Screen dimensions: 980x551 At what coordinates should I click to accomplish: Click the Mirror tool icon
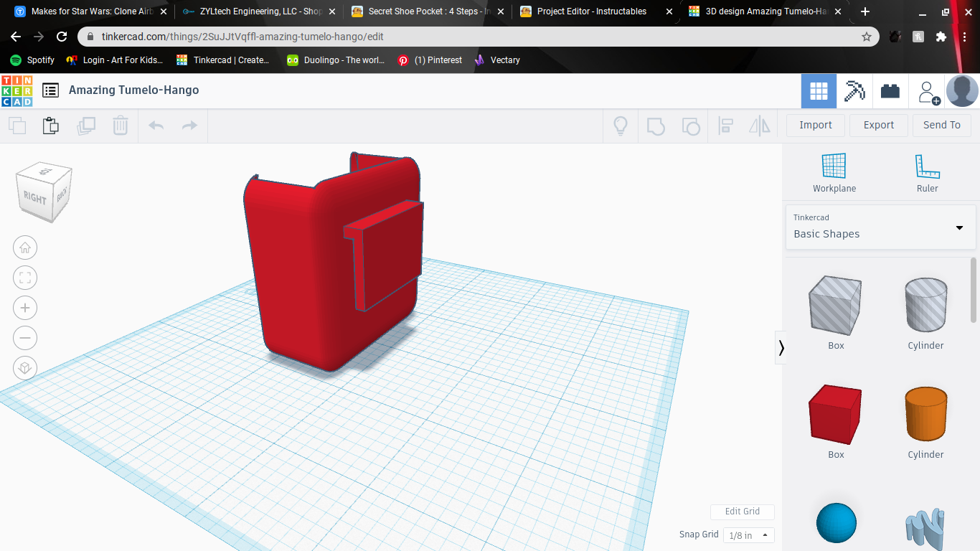pos(759,126)
